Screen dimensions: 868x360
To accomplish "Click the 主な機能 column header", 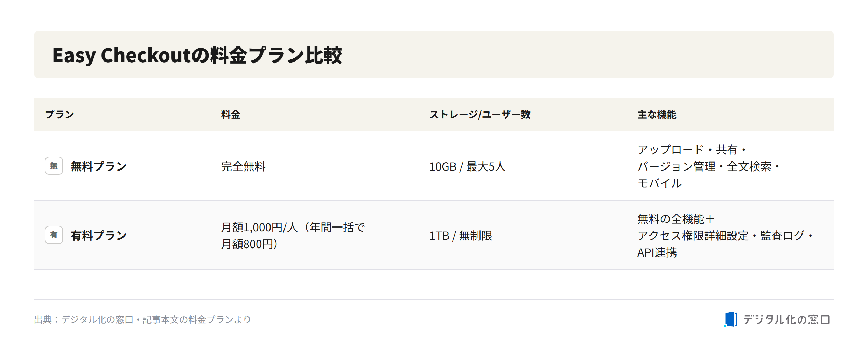I will point(657,115).
